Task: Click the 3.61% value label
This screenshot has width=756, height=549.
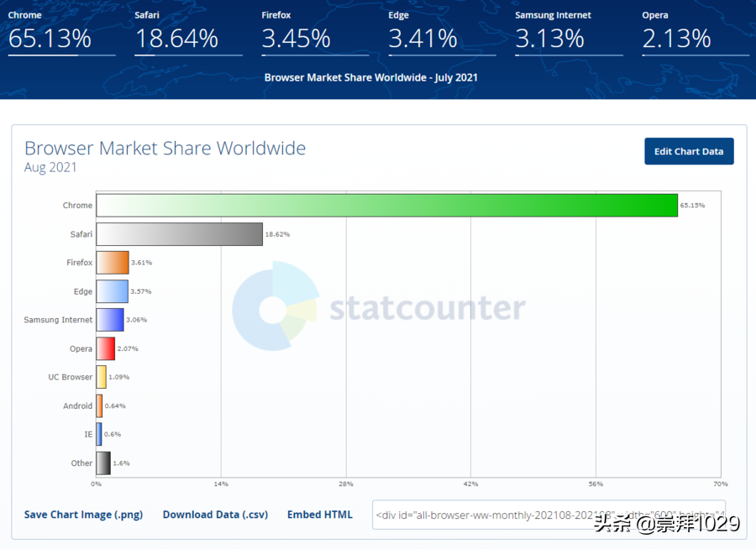Action: [141, 263]
